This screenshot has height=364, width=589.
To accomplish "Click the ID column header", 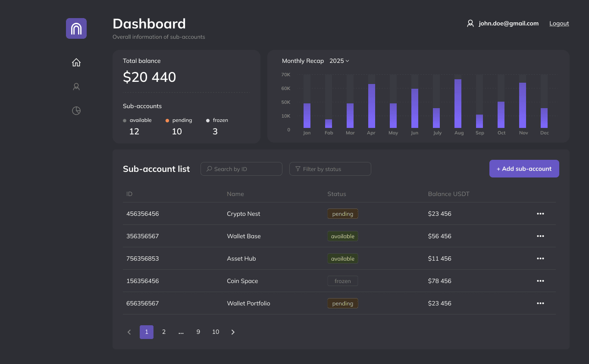I will point(129,194).
